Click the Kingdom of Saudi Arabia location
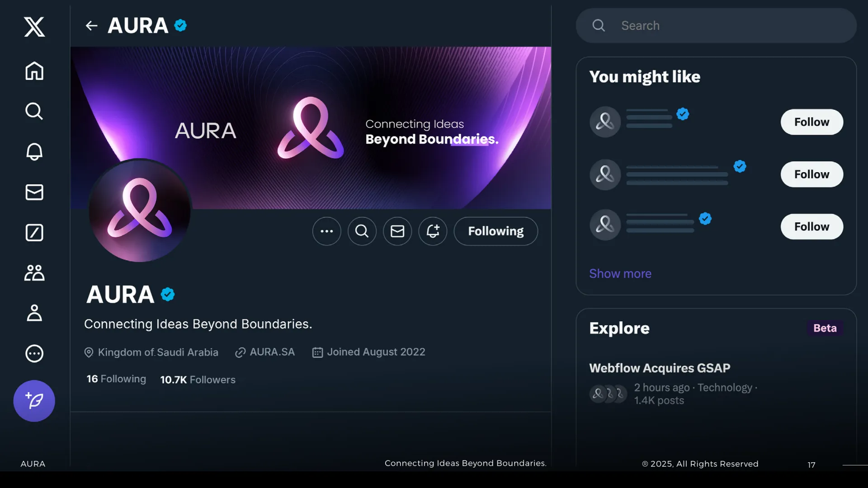 pos(151,352)
